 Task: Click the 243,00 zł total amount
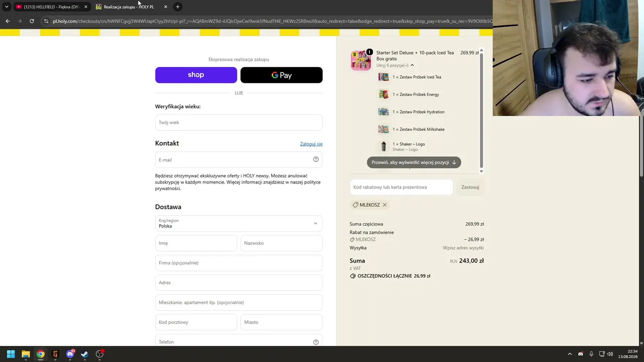(x=471, y=261)
